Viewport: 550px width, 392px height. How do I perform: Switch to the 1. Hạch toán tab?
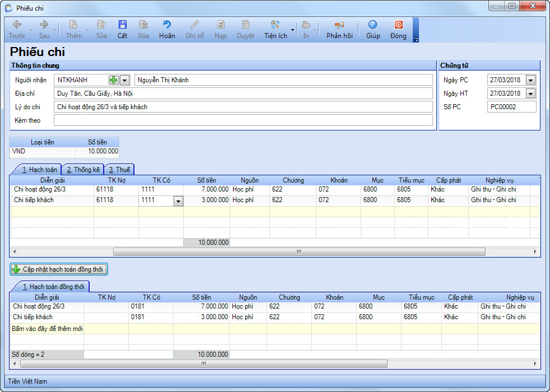click(39, 170)
